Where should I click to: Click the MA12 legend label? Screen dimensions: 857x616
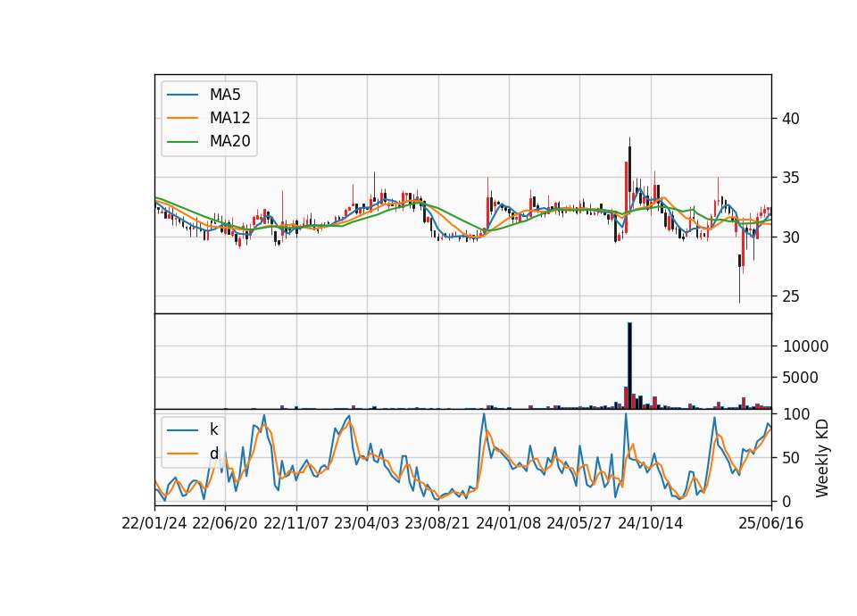[229, 118]
